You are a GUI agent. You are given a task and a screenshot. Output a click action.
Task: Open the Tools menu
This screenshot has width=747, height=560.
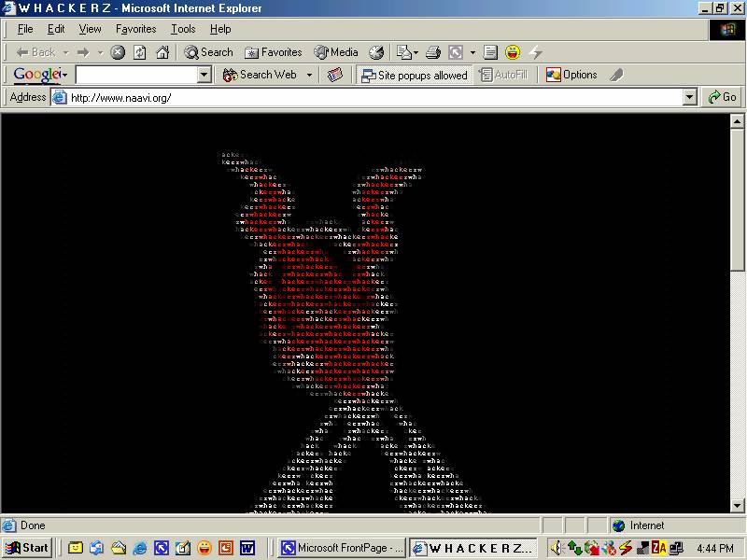tap(183, 29)
